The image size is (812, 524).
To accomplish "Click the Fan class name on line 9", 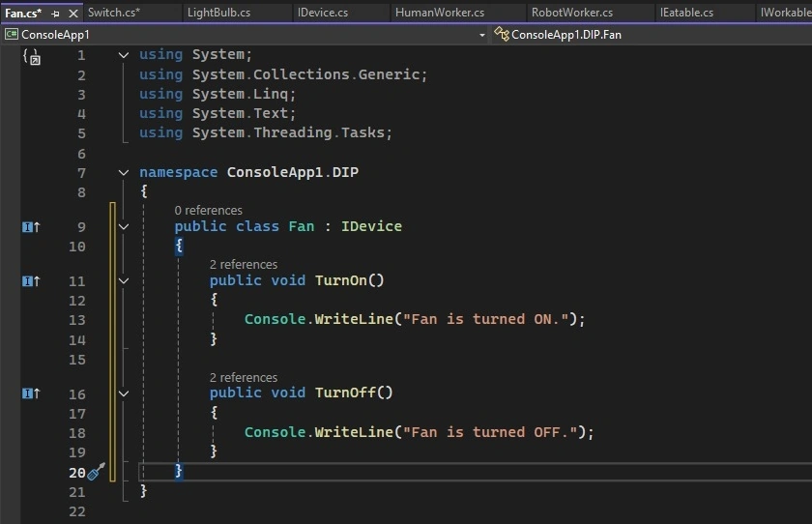I will [302, 226].
